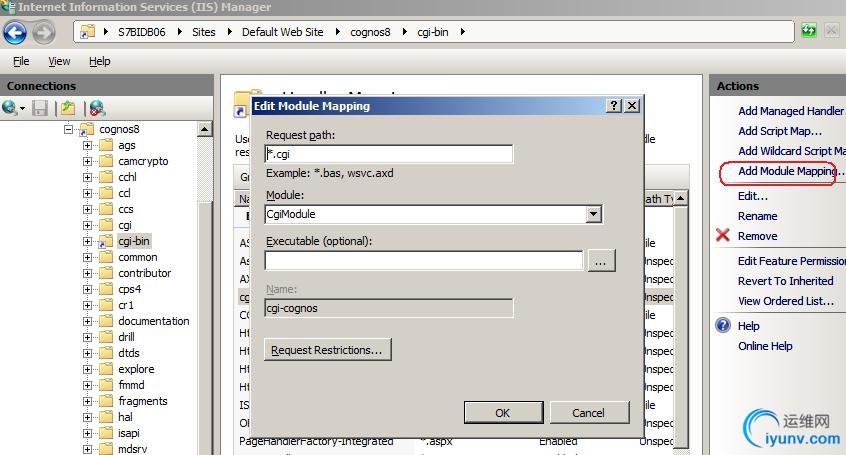Viewport: 846px width, 455px height.
Task: Click the handler list scroll-up arrow
Action: [x=681, y=199]
